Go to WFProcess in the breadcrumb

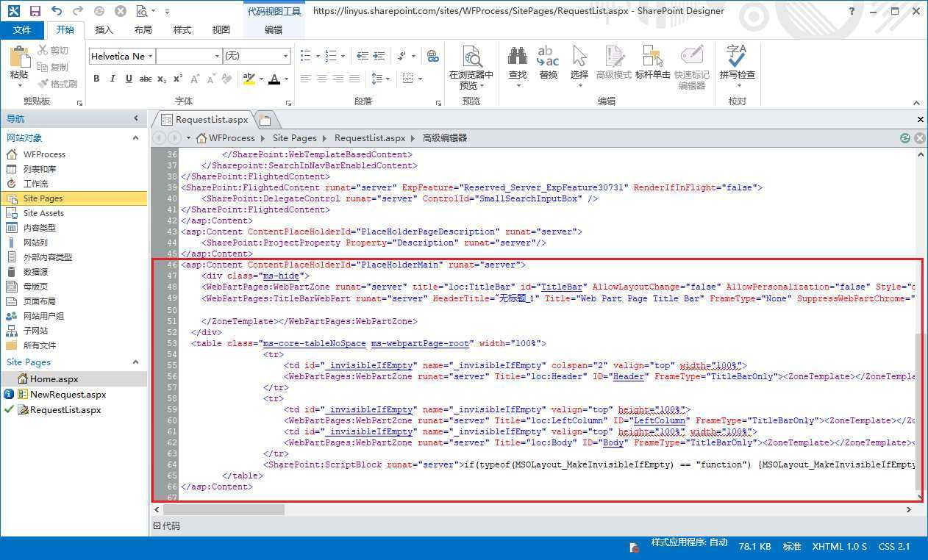point(232,138)
